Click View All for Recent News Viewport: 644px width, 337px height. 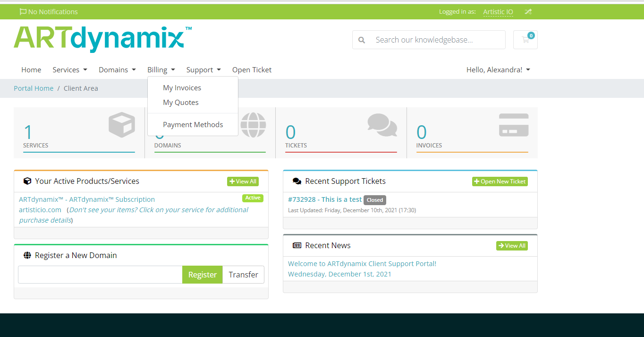pos(512,246)
